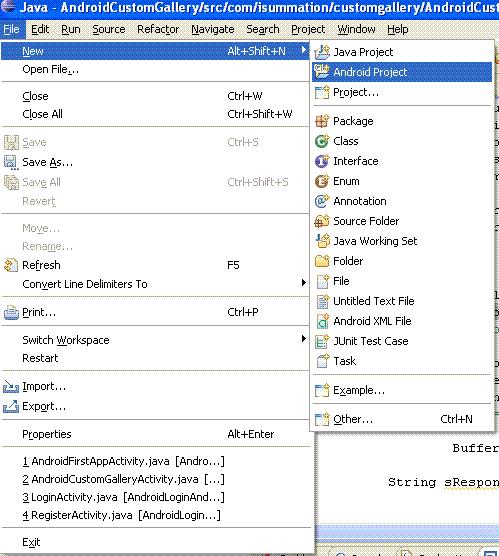Open the Help menu
The width and height of the screenshot is (499, 556).
coord(398,29)
